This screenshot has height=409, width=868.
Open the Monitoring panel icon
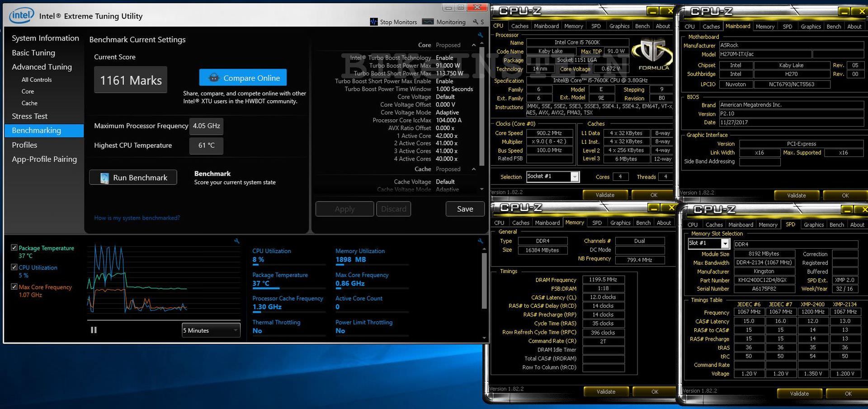428,22
